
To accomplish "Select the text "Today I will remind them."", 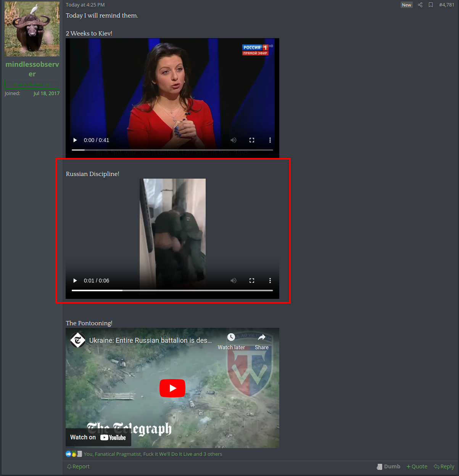I will tap(102, 16).
